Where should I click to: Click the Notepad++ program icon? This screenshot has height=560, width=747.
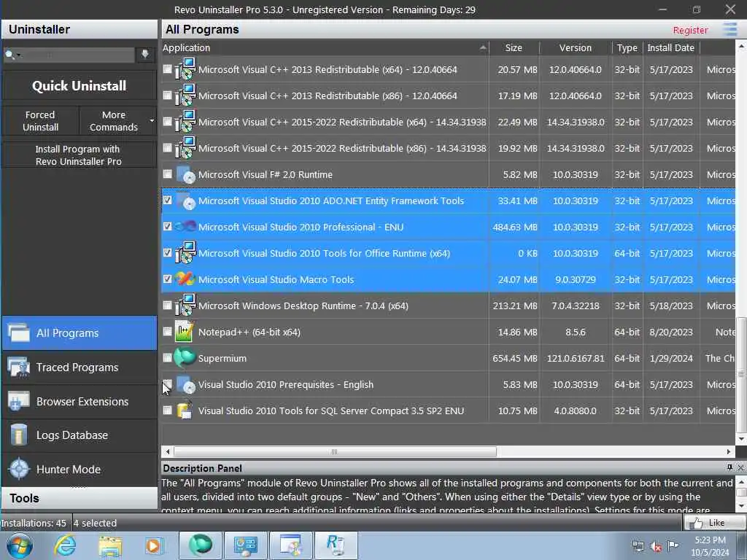point(185,332)
